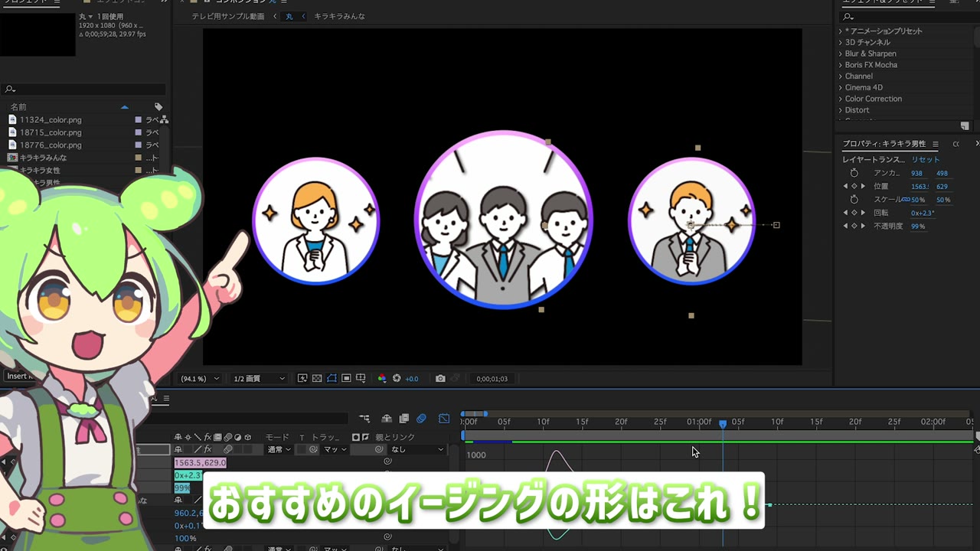
Task: Toggle hide shy layers icon in timeline
Action: [387, 419]
